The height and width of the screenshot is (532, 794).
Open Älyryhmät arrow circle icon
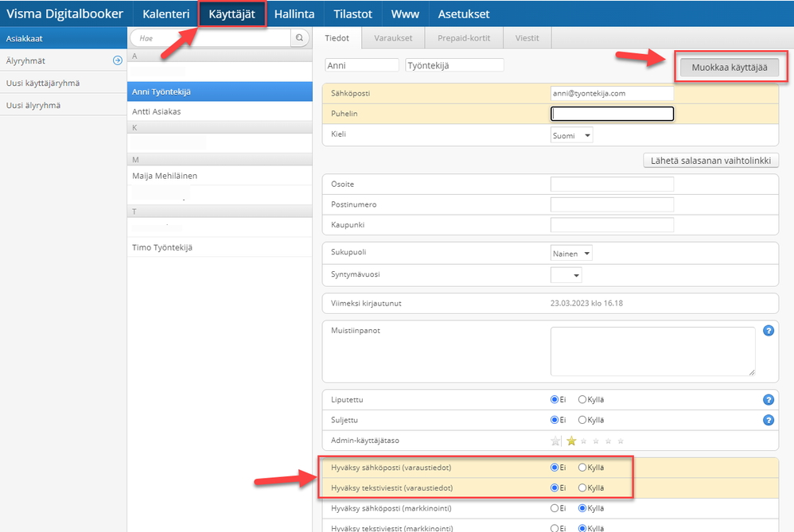point(118,60)
